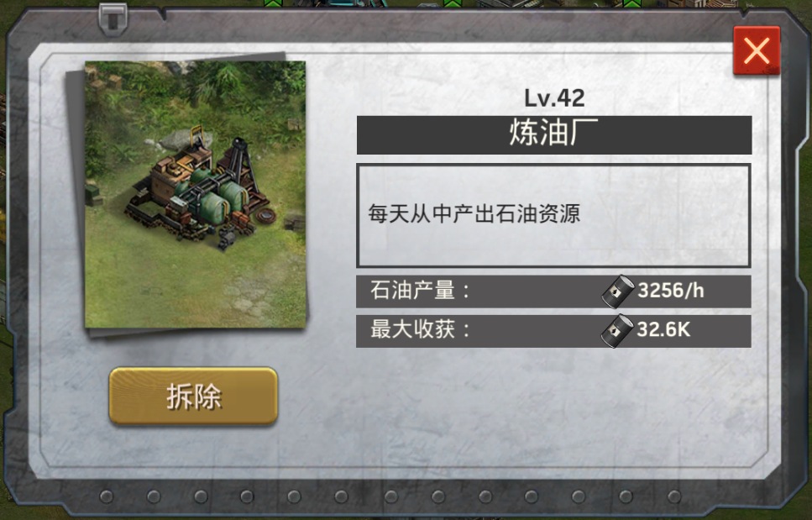812x520 pixels.
Task: Tap the rightmost green arrow above dialog
Action: click(x=631, y=3)
